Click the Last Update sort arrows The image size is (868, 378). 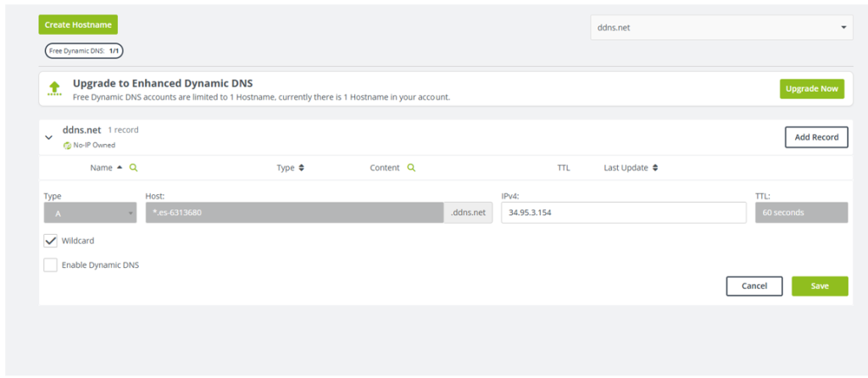(x=654, y=168)
